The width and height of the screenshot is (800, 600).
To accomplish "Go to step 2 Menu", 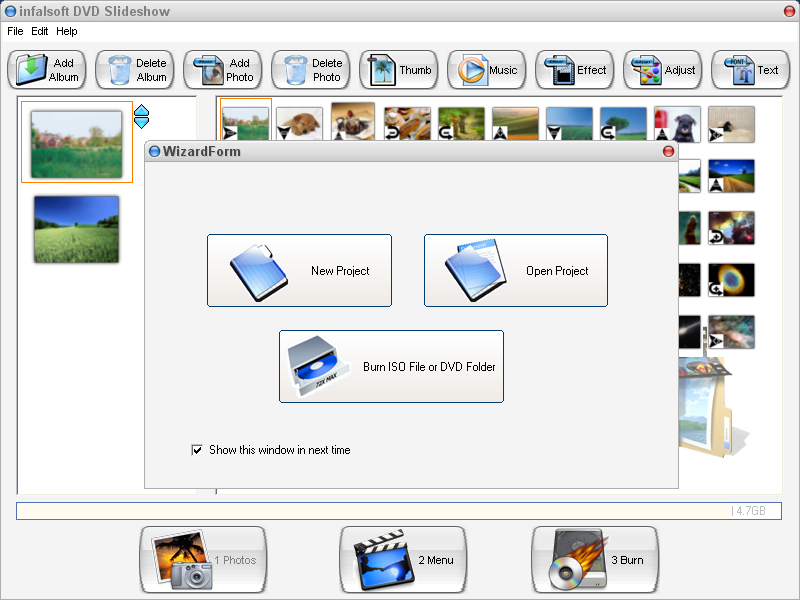I will click(403, 560).
